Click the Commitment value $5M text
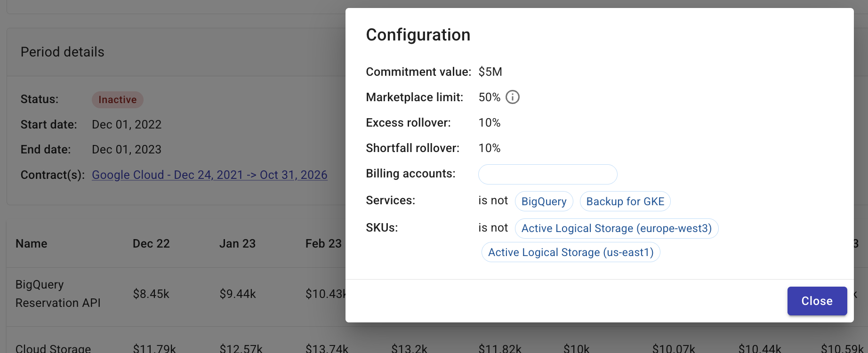The height and width of the screenshot is (353, 868). pos(490,72)
